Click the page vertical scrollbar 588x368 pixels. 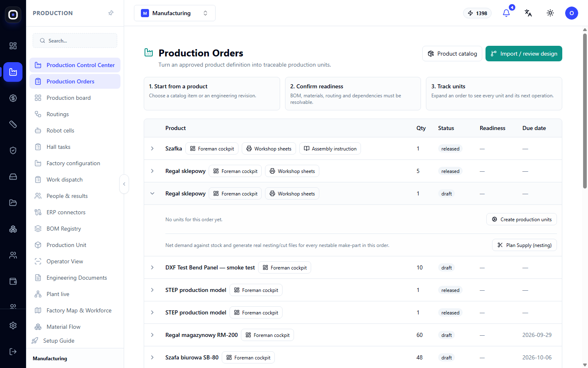click(585, 110)
